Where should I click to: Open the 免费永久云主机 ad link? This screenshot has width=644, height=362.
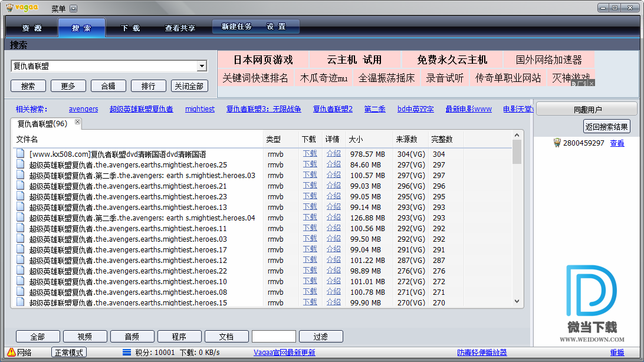pos(452,60)
